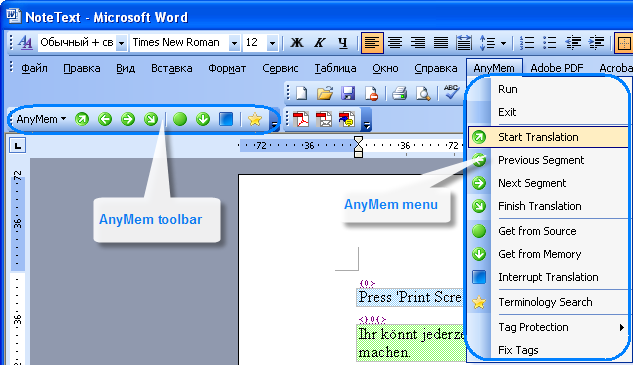Toggle underline formatting (Ч)
The width and height of the screenshot is (633, 365).
pyautogui.click(x=343, y=42)
